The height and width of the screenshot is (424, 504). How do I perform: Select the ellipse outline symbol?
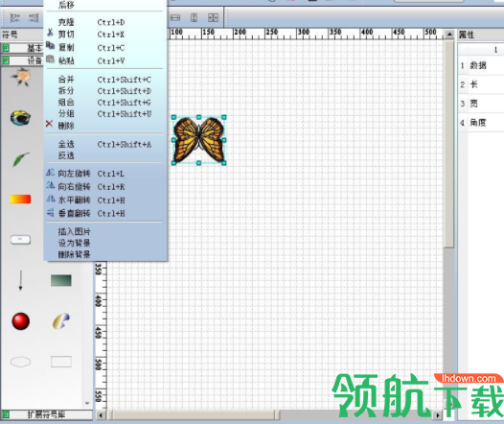tap(20, 362)
